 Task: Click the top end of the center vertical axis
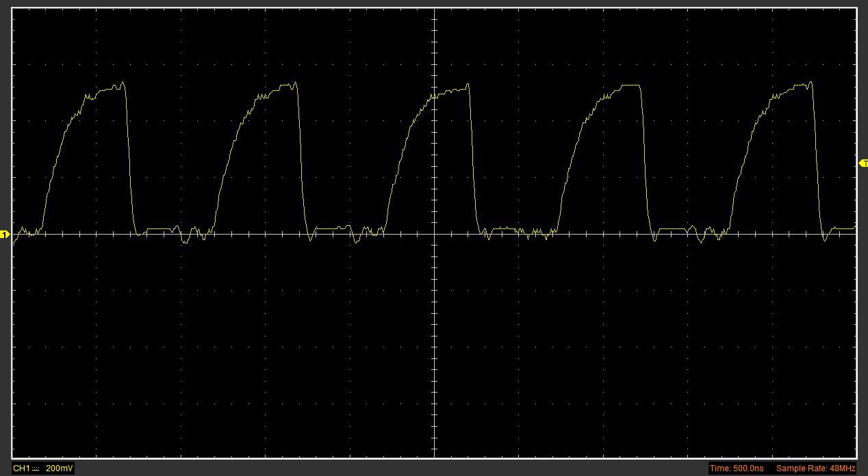tap(435, 10)
